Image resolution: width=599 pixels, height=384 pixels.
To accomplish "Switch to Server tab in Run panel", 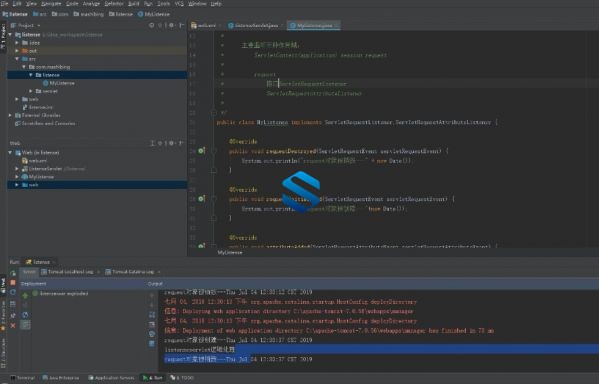I will [29, 272].
